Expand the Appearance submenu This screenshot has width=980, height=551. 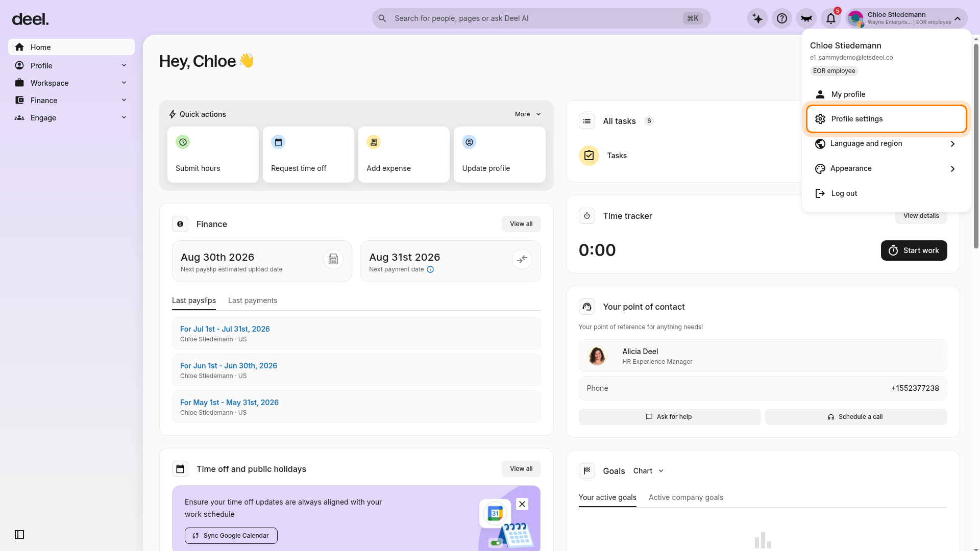[887, 169]
